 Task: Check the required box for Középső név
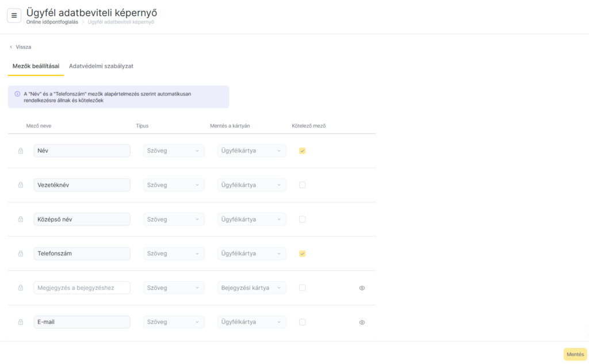pyautogui.click(x=303, y=220)
